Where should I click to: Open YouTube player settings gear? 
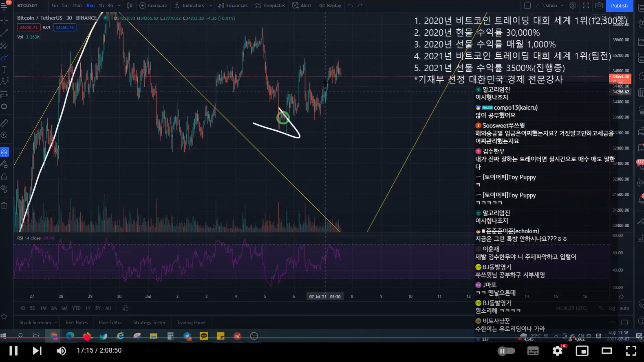558,351
